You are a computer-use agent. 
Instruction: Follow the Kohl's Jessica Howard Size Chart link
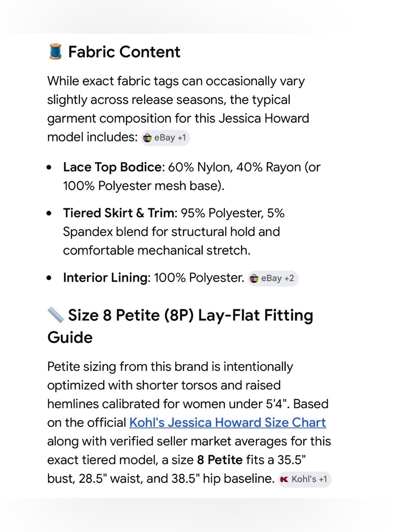click(x=227, y=422)
